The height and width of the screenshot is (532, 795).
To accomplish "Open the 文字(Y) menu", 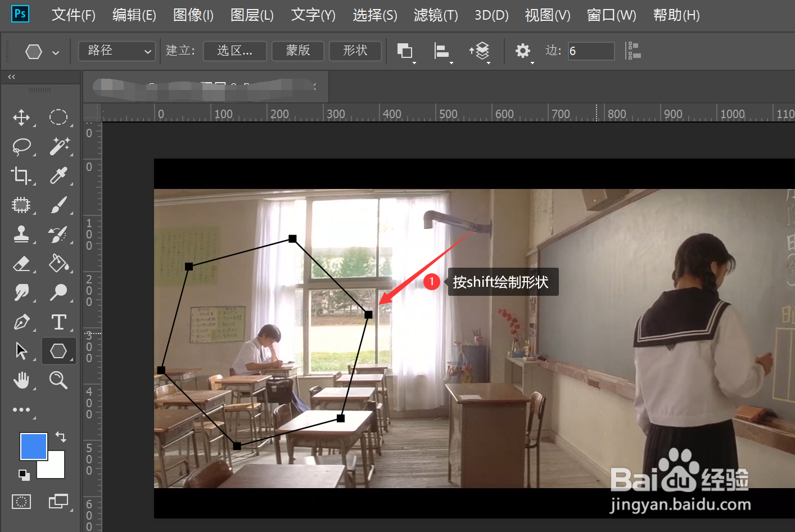I will click(x=313, y=15).
